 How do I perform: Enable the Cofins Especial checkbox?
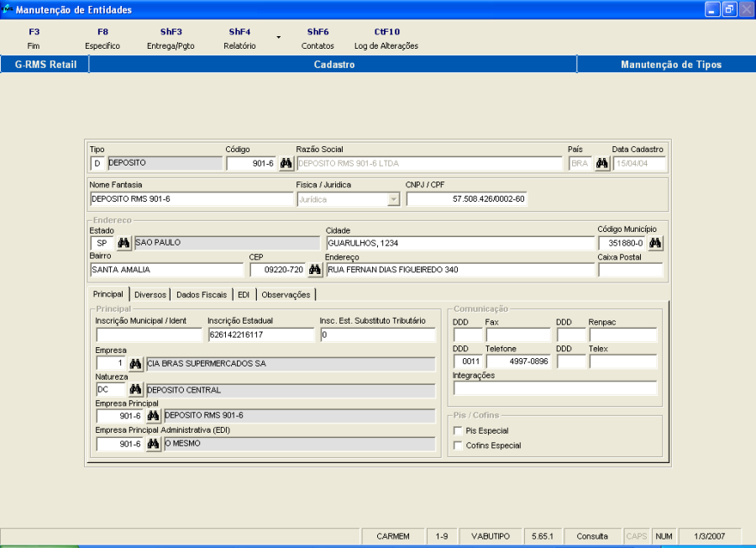[458, 445]
